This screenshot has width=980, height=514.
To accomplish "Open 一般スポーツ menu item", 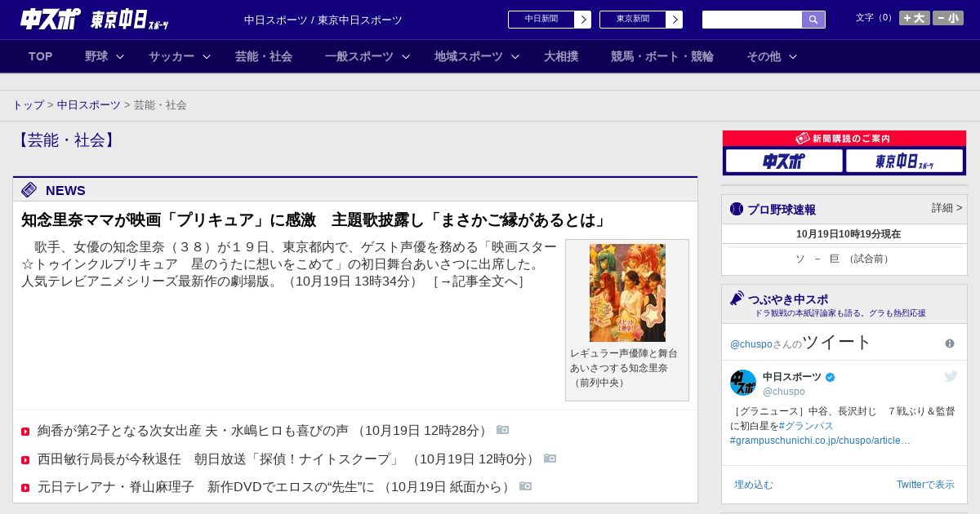I will (359, 56).
